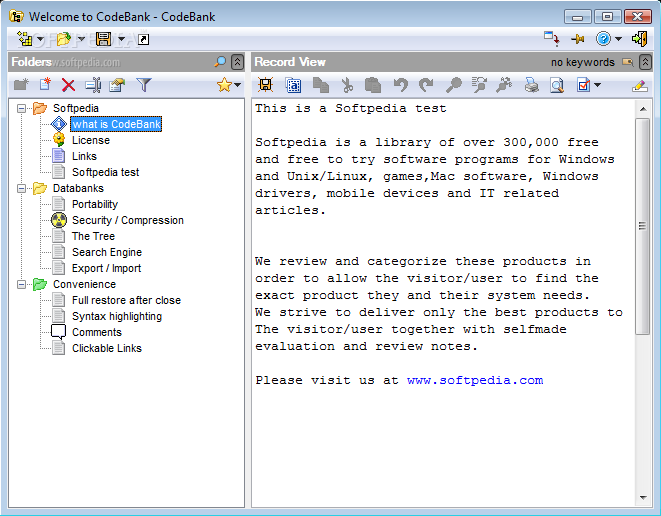Click the print preview icon
Viewport: 661px width, 516px height.
557,85
